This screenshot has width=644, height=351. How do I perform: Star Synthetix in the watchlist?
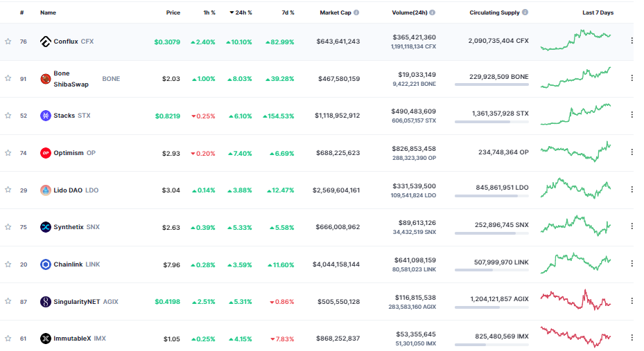(8, 227)
